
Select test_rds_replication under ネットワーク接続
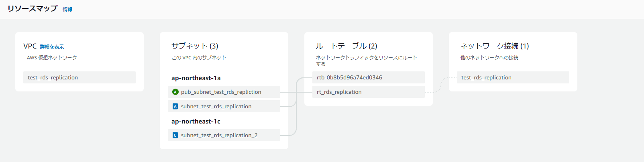486,77
